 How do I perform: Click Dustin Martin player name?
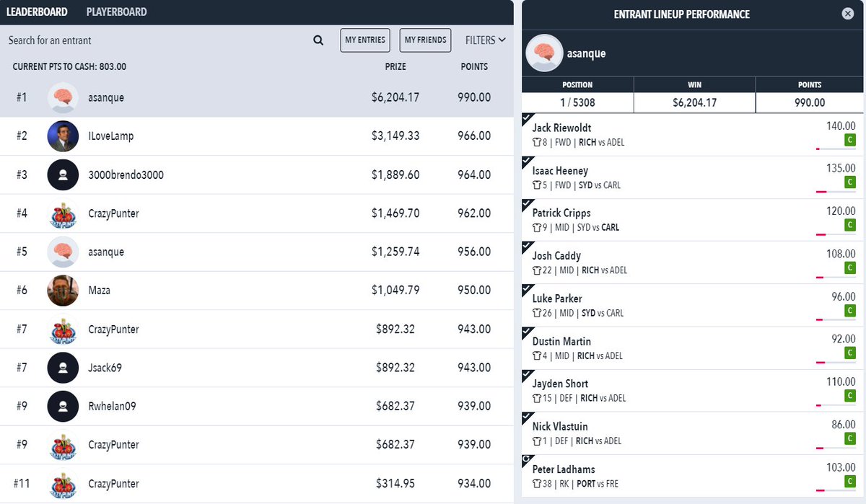click(561, 341)
